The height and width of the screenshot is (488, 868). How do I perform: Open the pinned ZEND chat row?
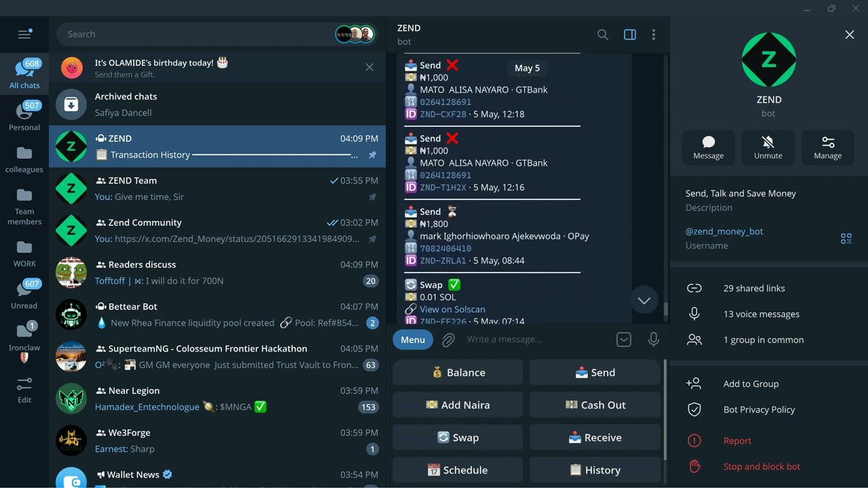(217, 146)
